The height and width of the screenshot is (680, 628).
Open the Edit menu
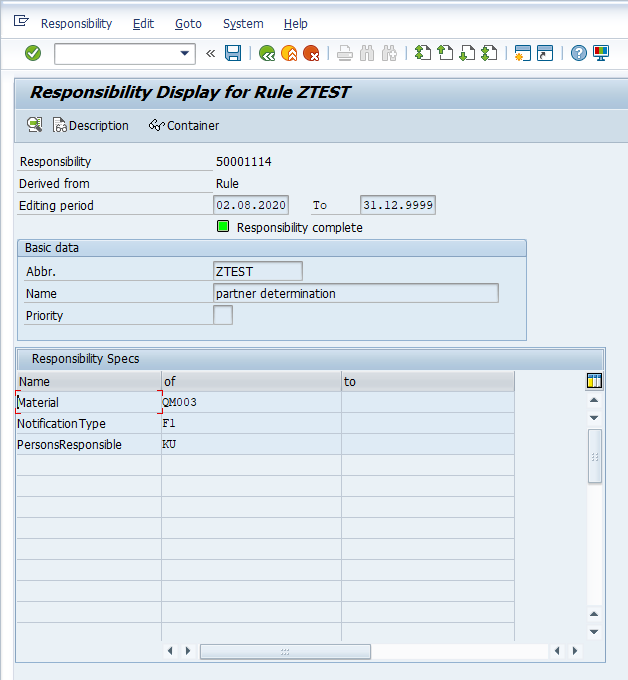pos(143,23)
